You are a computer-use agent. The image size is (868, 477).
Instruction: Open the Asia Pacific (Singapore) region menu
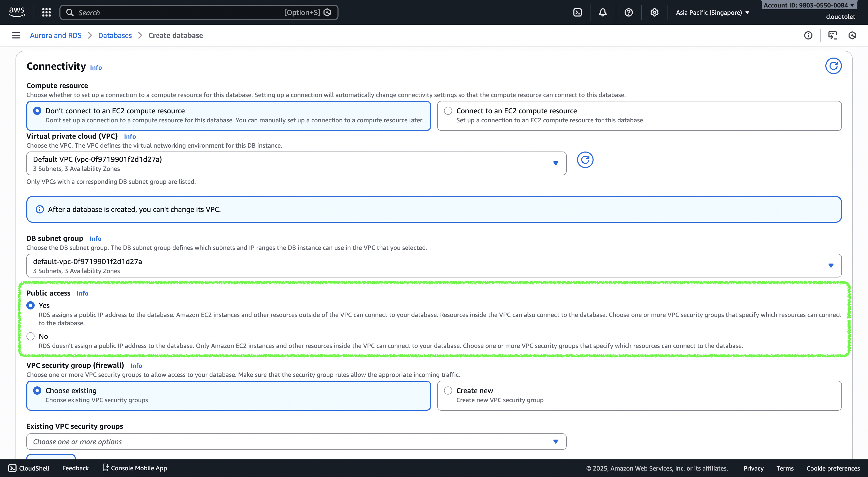[712, 12]
